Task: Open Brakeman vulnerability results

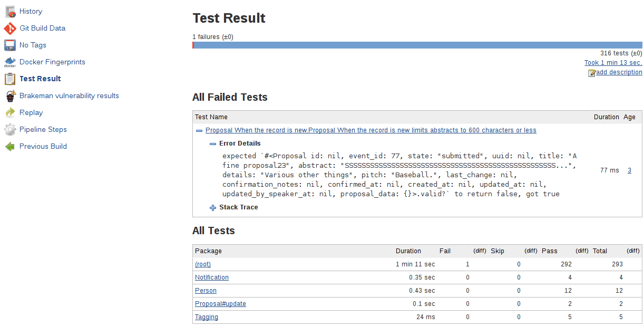Action: [9, 95]
